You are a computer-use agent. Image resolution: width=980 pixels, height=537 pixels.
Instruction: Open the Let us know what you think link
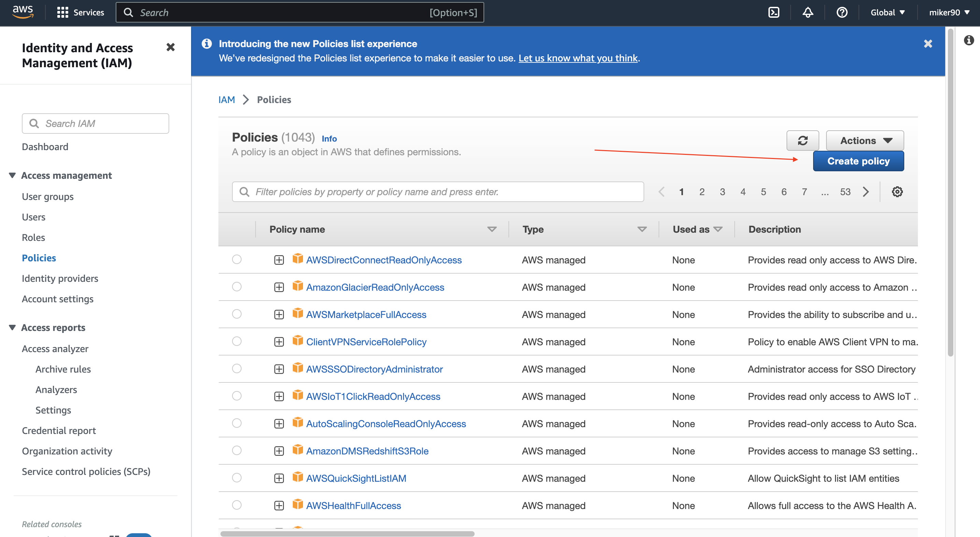pyautogui.click(x=578, y=58)
